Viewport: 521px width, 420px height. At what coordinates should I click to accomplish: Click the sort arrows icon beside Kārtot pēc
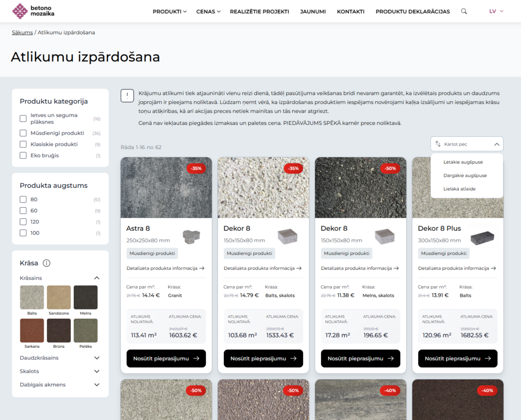click(438, 144)
